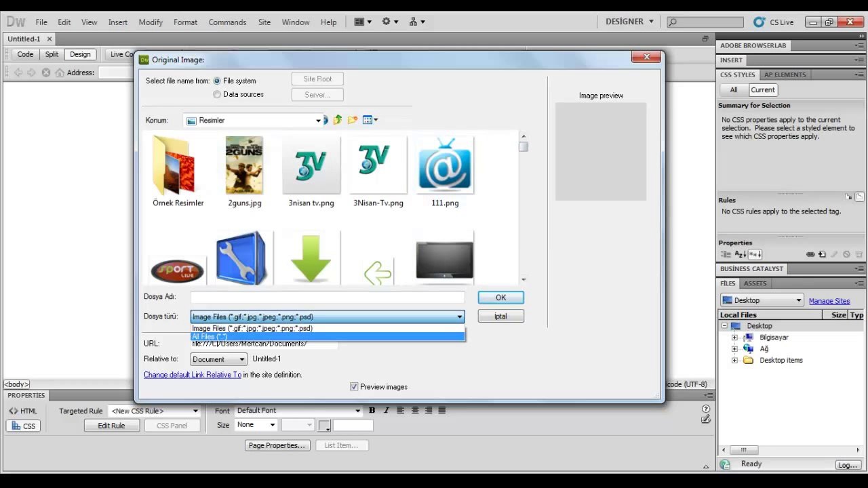Click OK button in Original Image dialog
The image size is (868, 488).
coord(500,298)
